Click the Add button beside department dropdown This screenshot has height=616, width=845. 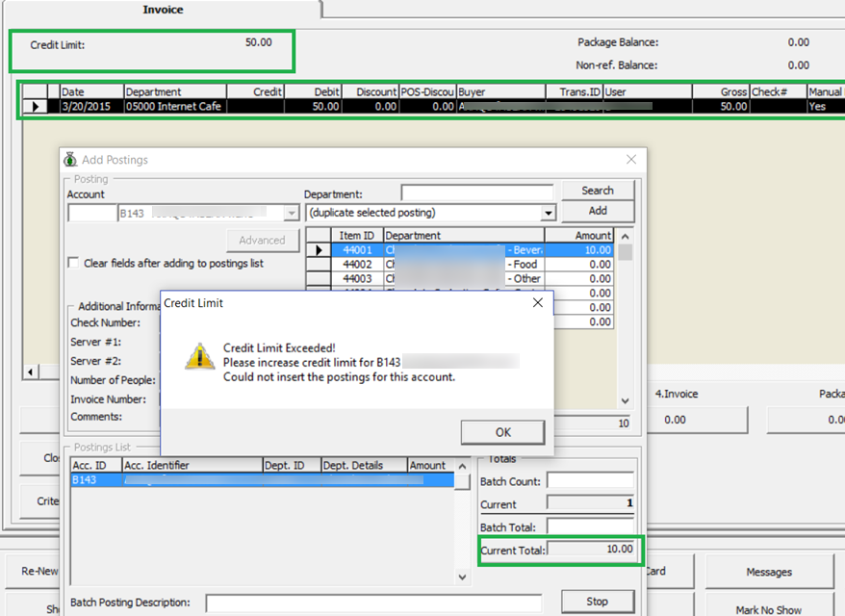click(x=598, y=211)
